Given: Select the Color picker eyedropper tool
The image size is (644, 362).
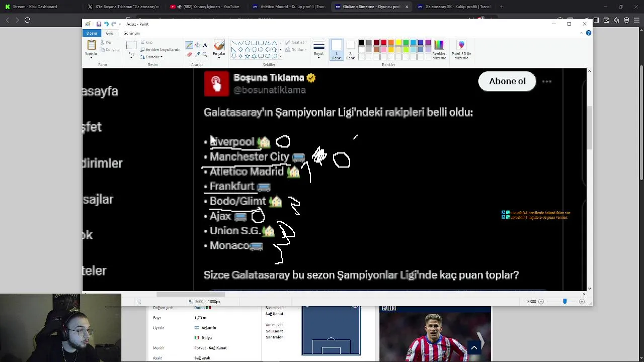Looking at the screenshot, I should (197, 54).
